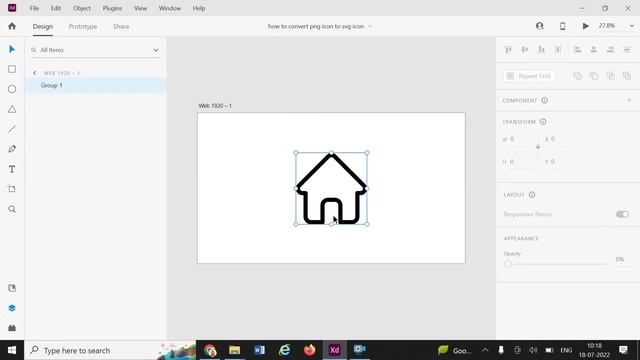Screen dimensions: 640x360
Task: Click the Width input field
Action: [x=522, y=139]
